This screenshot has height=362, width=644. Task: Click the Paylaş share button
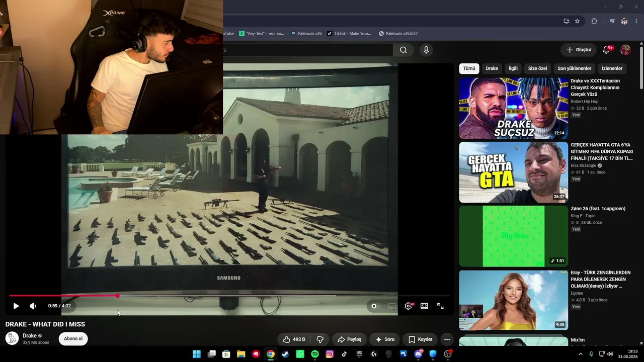coord(349,339)
